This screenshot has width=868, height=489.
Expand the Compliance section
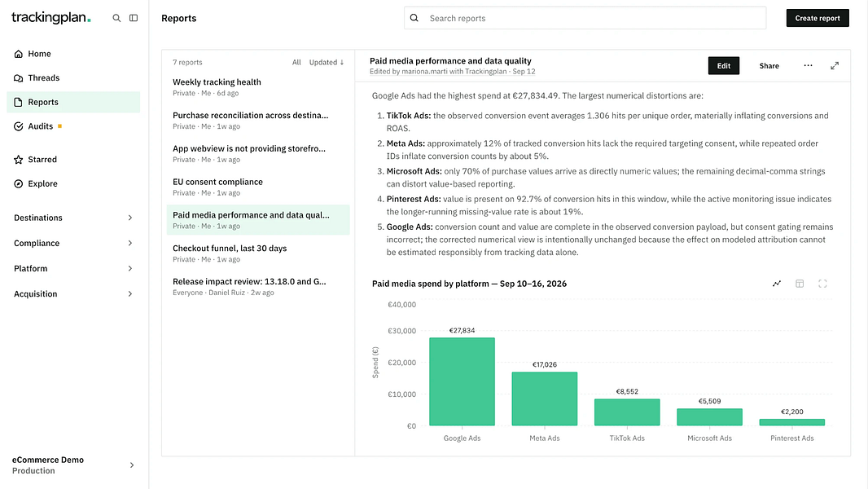click(73, 243)
